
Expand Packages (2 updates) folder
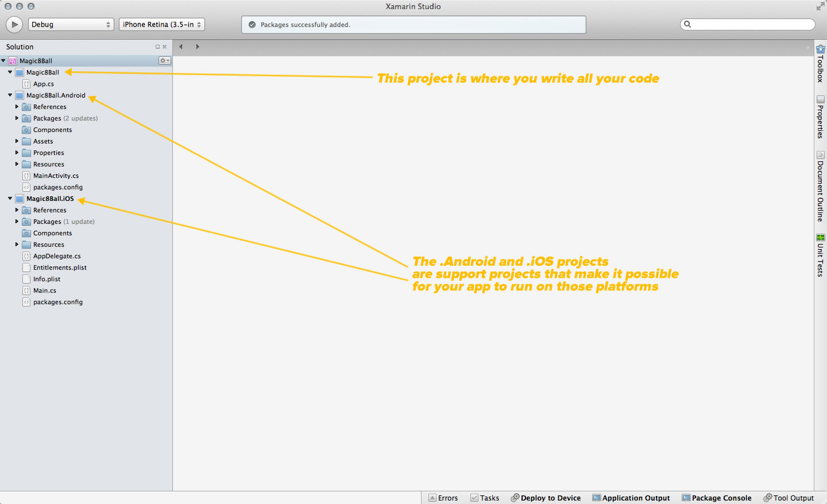click(x=17, y=118)
